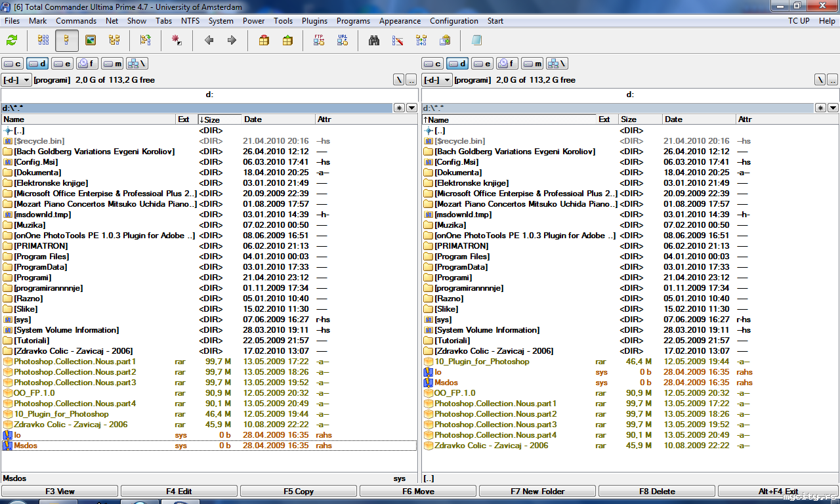Open left panel drive dropdown [-d-]
Viewport: 840px width, 504px height.
pos(17,80)
